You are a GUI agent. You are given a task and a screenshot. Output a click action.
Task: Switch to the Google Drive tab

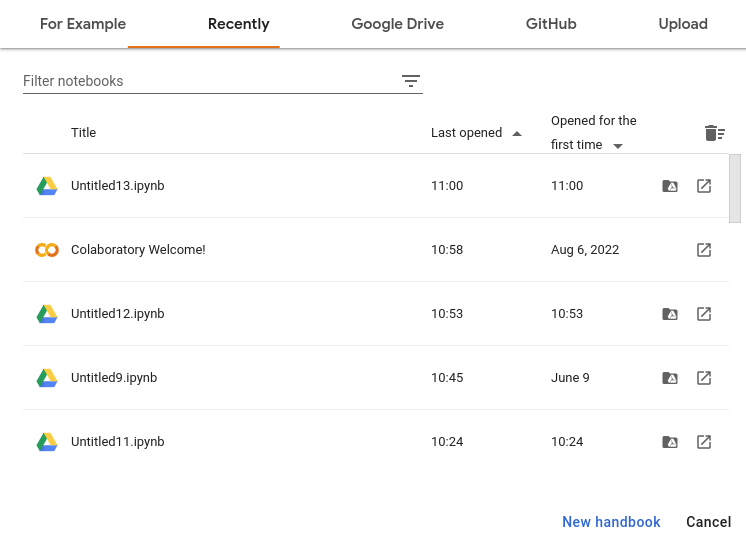coord(397,24)
